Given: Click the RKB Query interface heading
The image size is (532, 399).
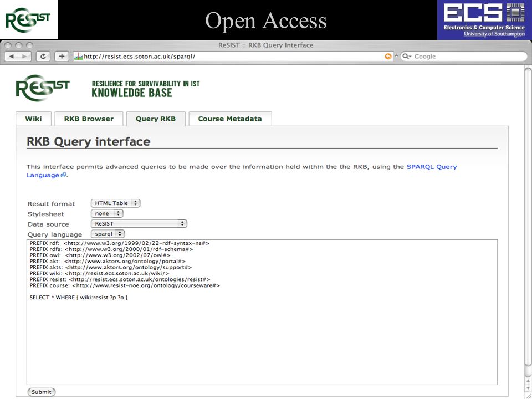Looking at the screenshot, I should point(89,141).
